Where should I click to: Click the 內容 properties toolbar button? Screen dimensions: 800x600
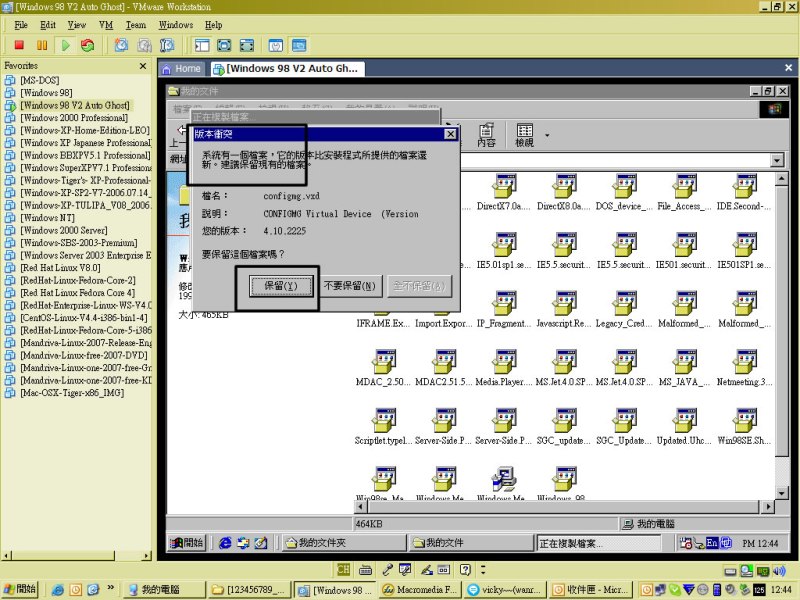[x=486, y=135]
